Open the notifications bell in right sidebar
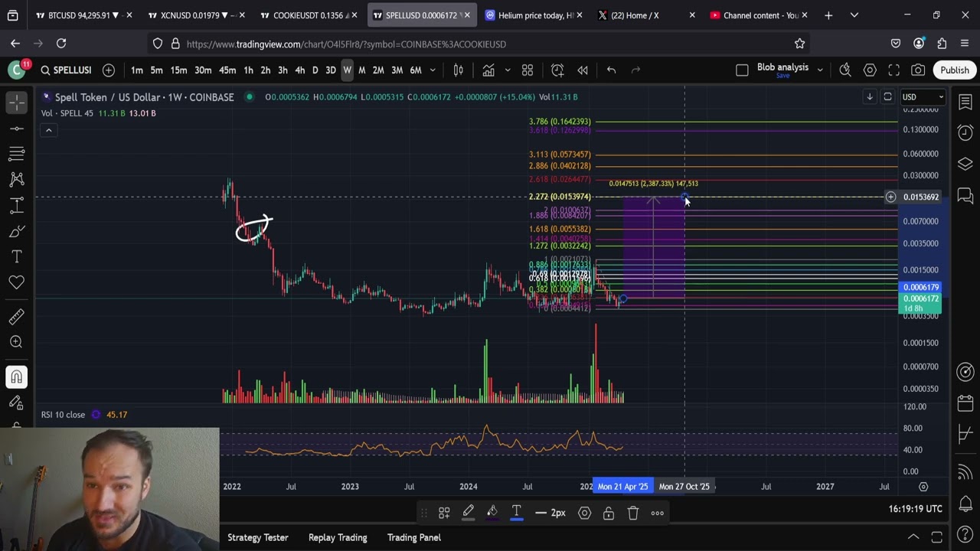The width and height of the screenshot is (980, 551). pos(965,504)
